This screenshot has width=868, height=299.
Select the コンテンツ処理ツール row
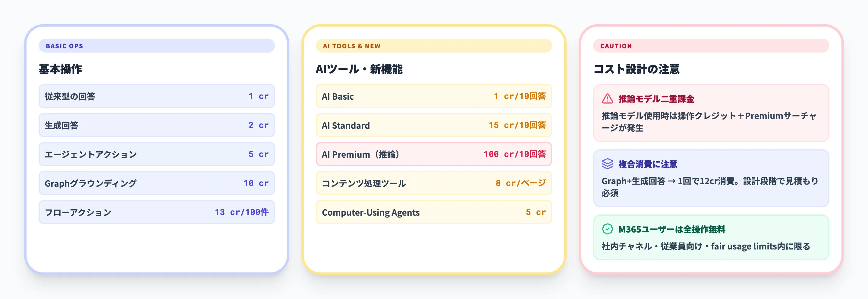(433, 183)
